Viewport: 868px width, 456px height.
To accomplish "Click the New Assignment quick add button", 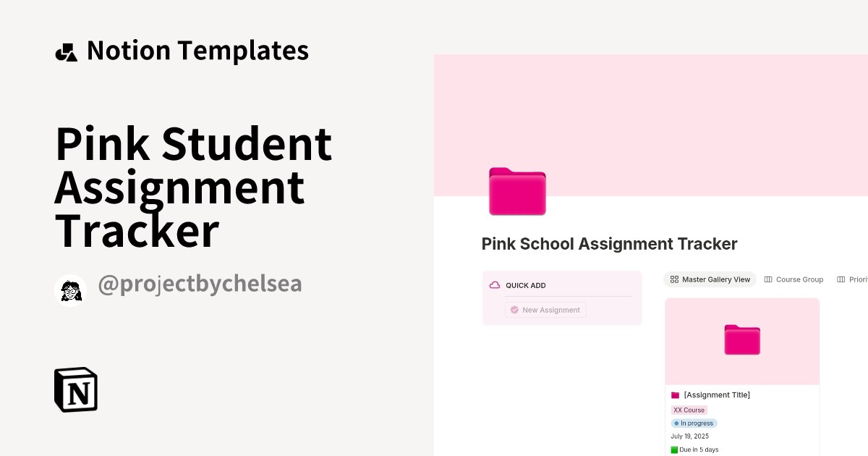I will [545, 310].
